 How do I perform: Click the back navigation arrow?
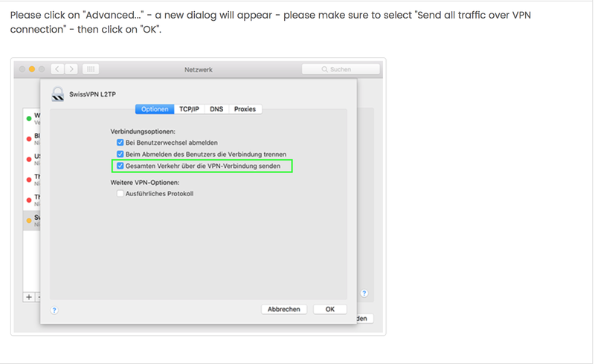pos(57,69)
